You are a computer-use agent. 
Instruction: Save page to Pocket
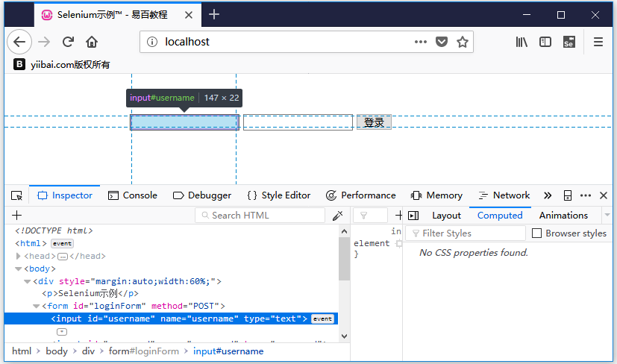pos(442,42)
